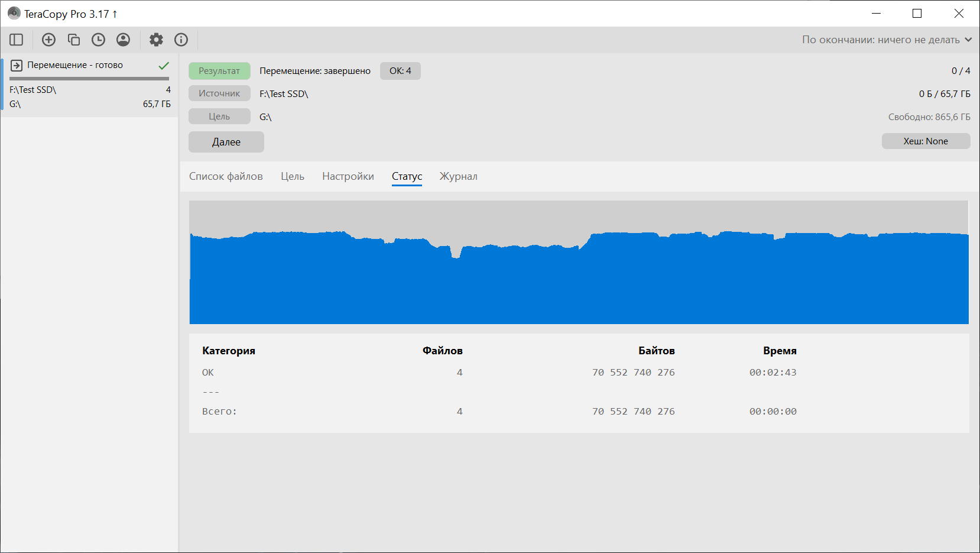
Task: Click the '0 / 4' file counter
Action: pyautogui.click(x=961, y=71)
